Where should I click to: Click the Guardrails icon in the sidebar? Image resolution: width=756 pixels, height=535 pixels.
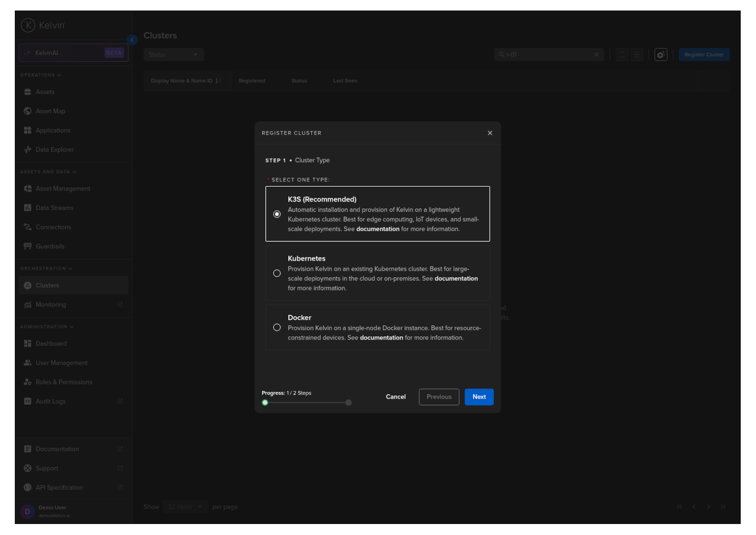(28, 246)
